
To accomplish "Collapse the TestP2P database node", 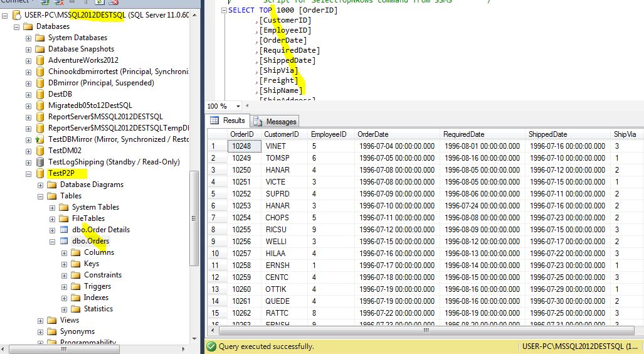I will (28, 174).
